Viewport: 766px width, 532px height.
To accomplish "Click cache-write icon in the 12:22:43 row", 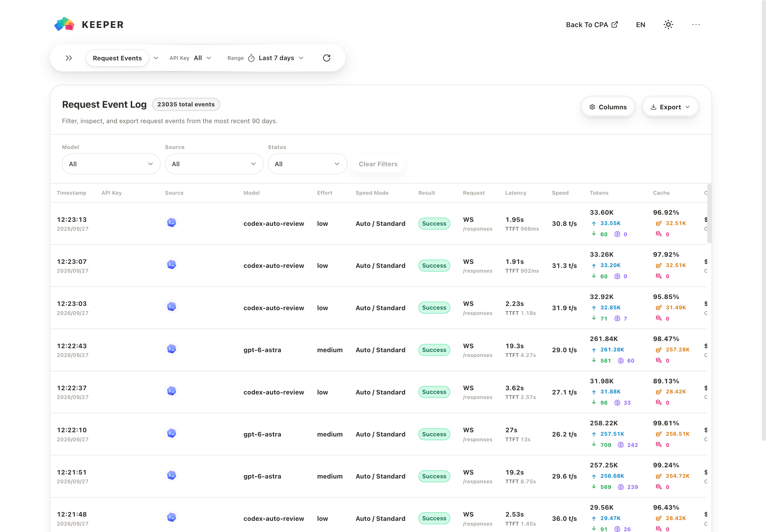I will (x=659, y=360).
